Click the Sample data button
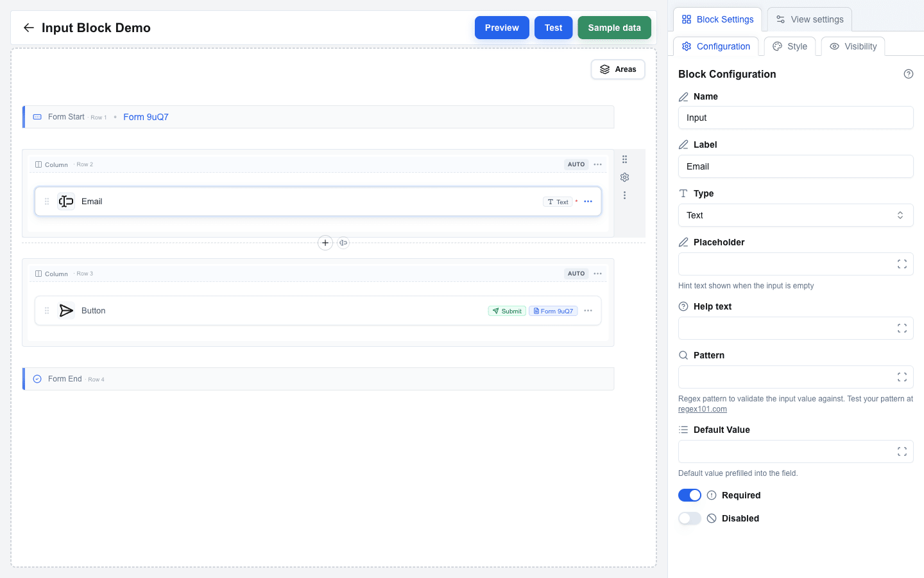The width and height of the screenshot is (924, 578). coord(614,28)
